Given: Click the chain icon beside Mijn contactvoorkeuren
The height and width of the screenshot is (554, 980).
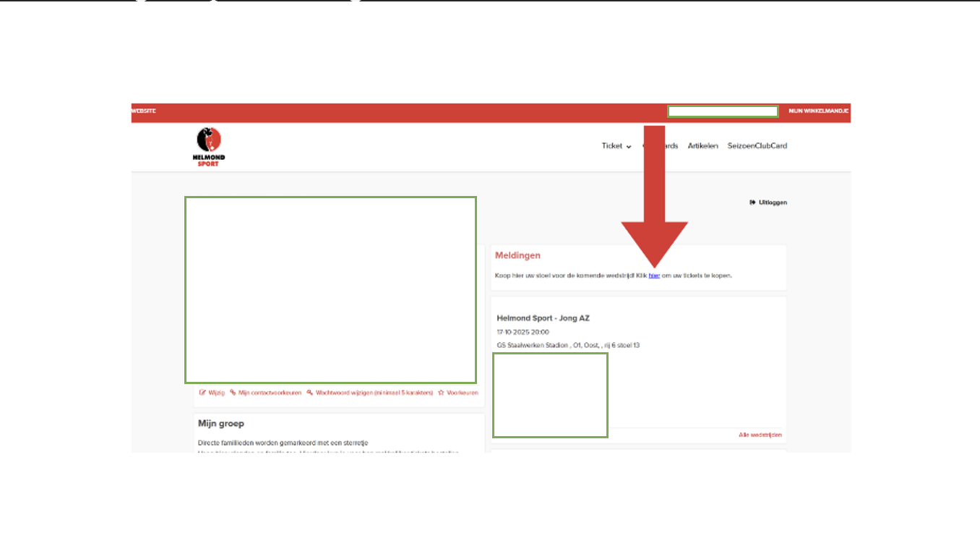Looking at the screenshot, I should pos(233,393).
